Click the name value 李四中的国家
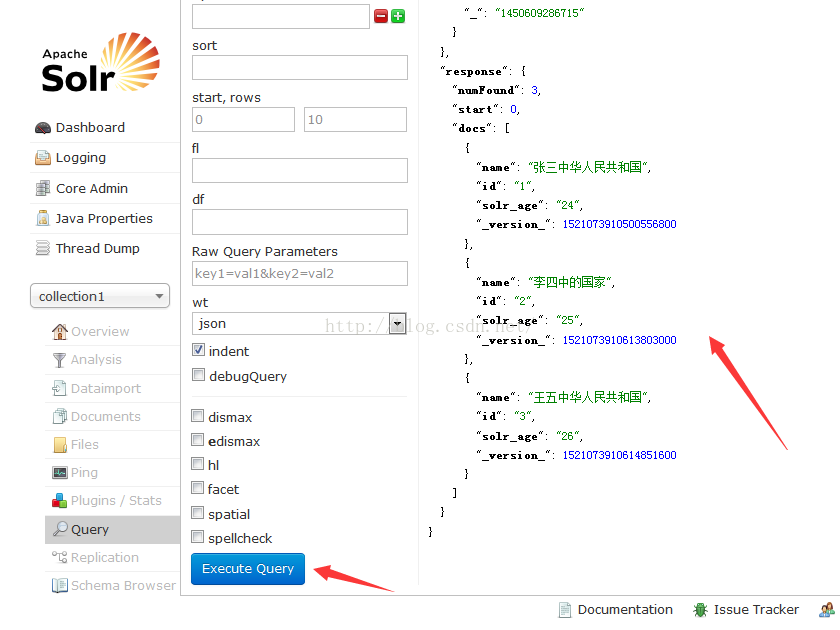The width and height of the screenshot is (840, 630). tap(570, 282)
